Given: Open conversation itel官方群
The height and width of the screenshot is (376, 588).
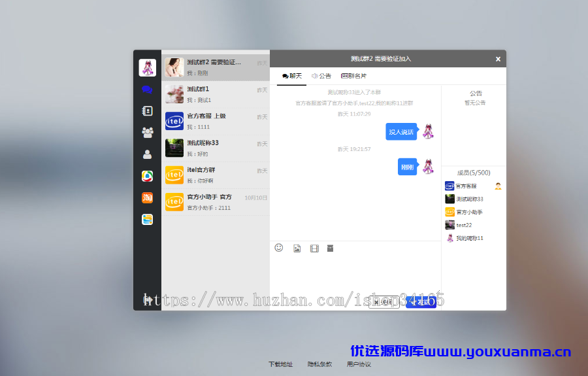Looking at the screenshot, I should (216, 175).
